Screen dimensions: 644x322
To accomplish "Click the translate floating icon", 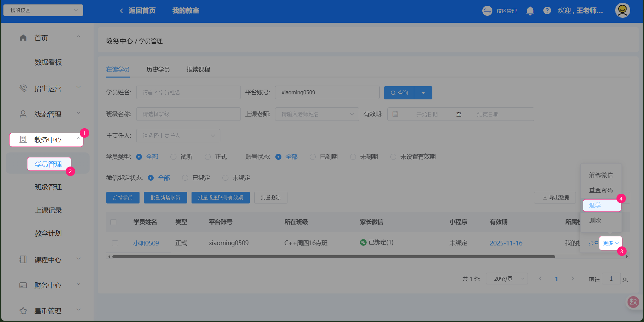I will [x=633, y=302].
